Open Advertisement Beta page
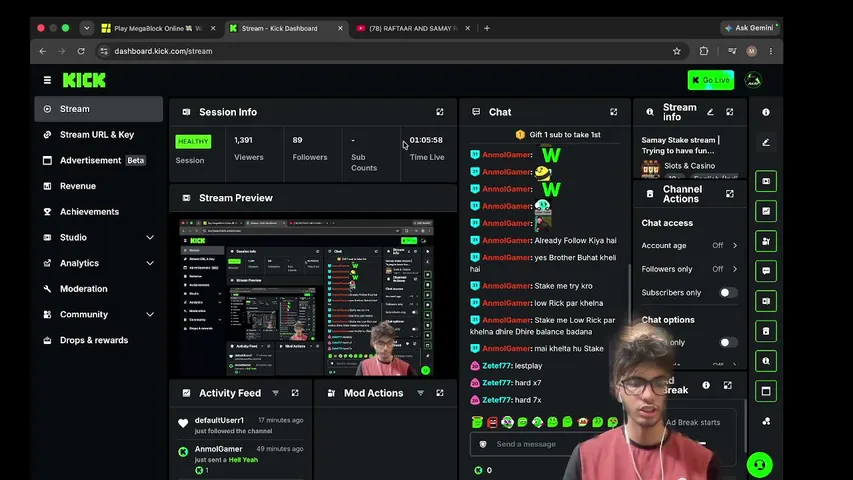Image resolution: width=853 pixels, height=480 pixels. tap(98, 160)
